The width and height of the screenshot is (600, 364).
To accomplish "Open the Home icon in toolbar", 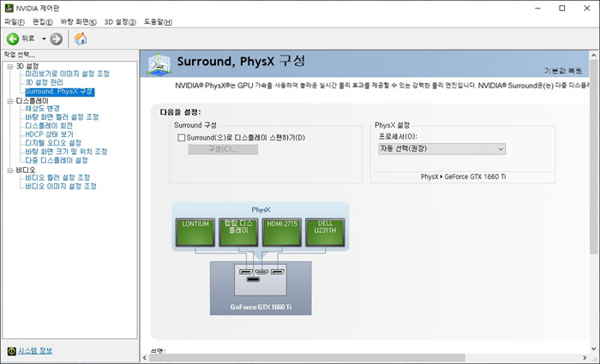I will (81, 39).
